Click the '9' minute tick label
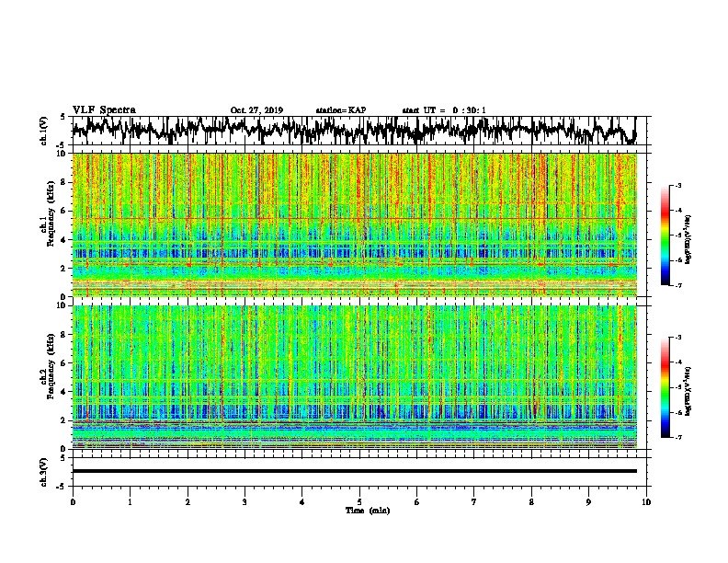 [x=588, y=502]
